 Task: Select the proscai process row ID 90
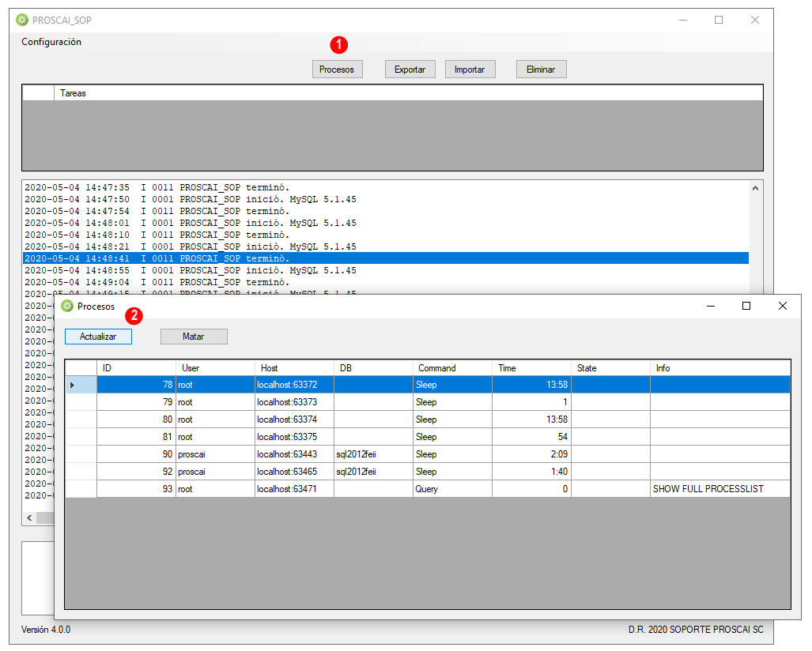(444, 454)
